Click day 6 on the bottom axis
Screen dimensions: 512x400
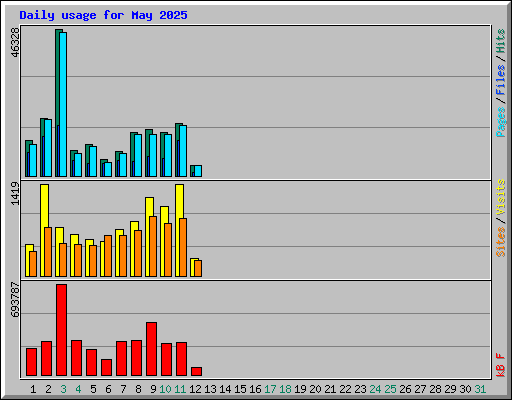[x=108, y=389]
